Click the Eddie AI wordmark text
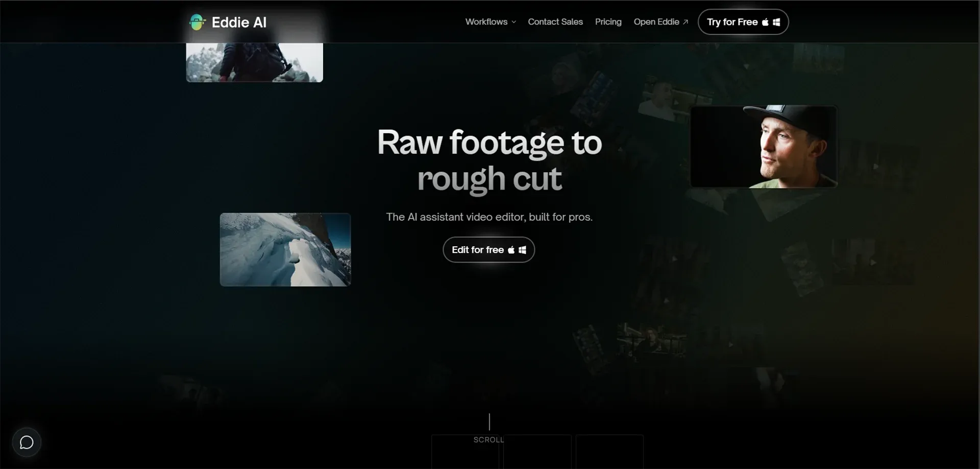 239,22
